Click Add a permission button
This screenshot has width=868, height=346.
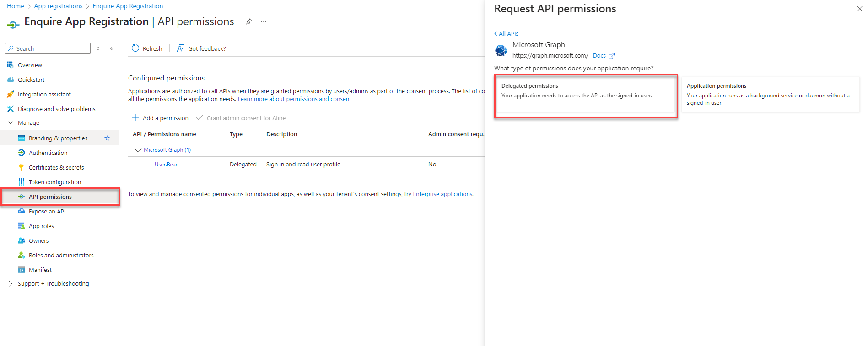tap(160, 118)
